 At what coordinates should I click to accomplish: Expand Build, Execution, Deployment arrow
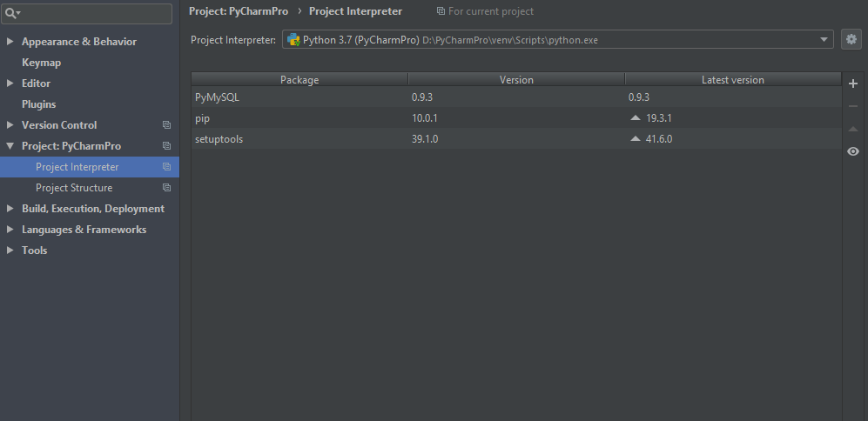pos(10,209)
